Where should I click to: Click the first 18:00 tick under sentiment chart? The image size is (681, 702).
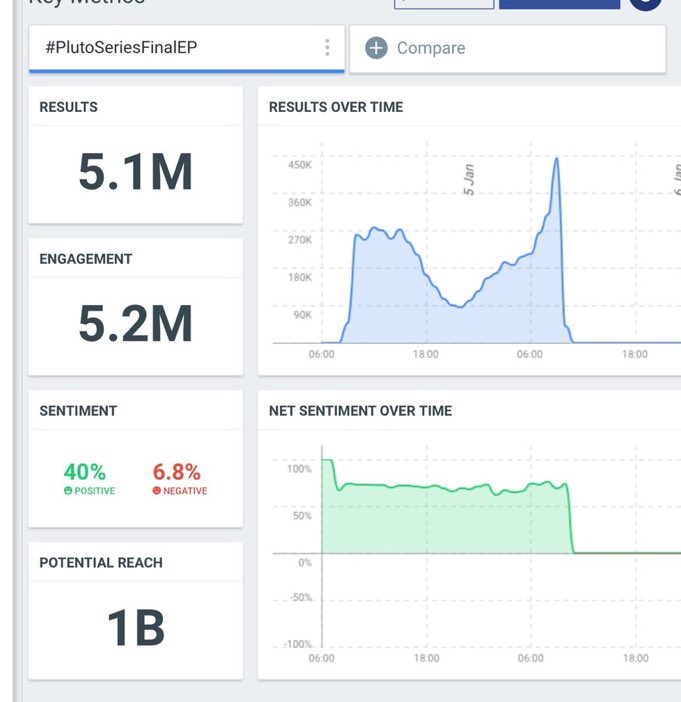click(426, 659)
